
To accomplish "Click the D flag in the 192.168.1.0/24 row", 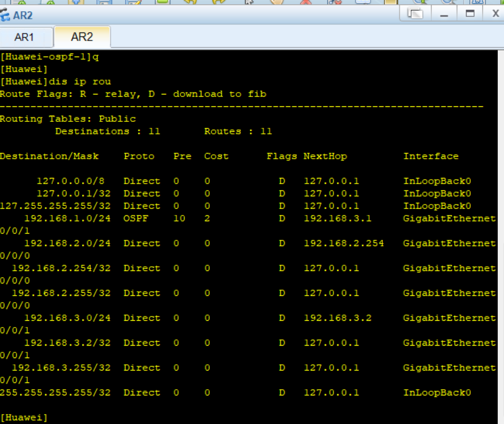I will 282,218.
